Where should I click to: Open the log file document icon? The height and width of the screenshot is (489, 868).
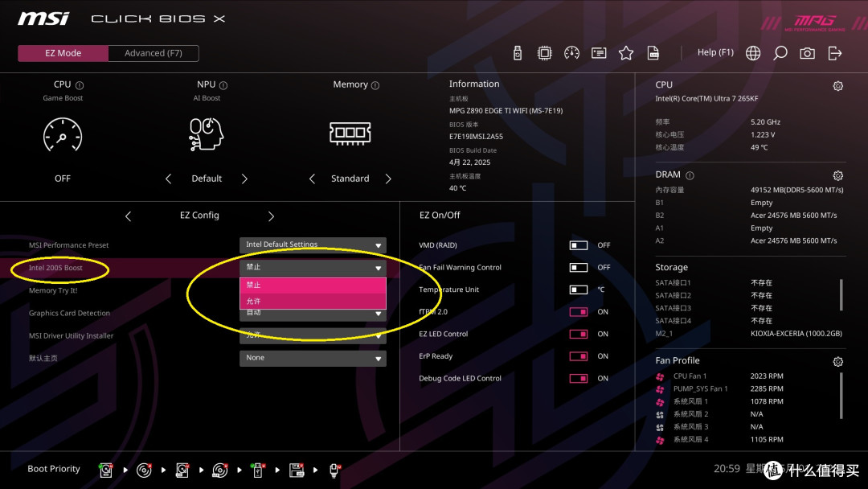(653, 53)
